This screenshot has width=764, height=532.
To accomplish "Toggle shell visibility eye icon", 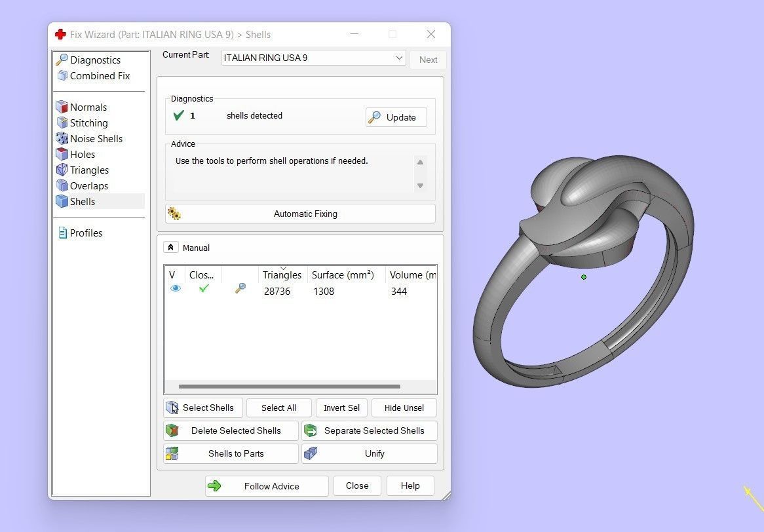I will pyautogui.click(x=176, y=288).
